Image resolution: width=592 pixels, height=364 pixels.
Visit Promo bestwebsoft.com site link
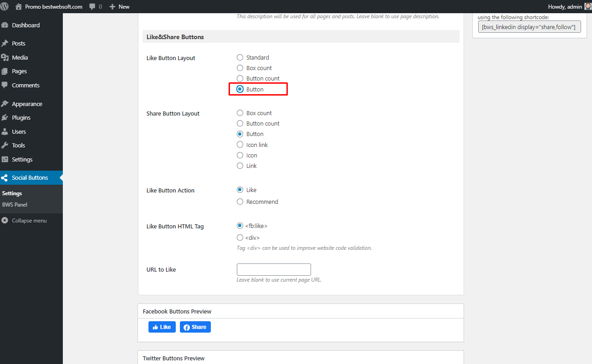(x=54, y=7)
